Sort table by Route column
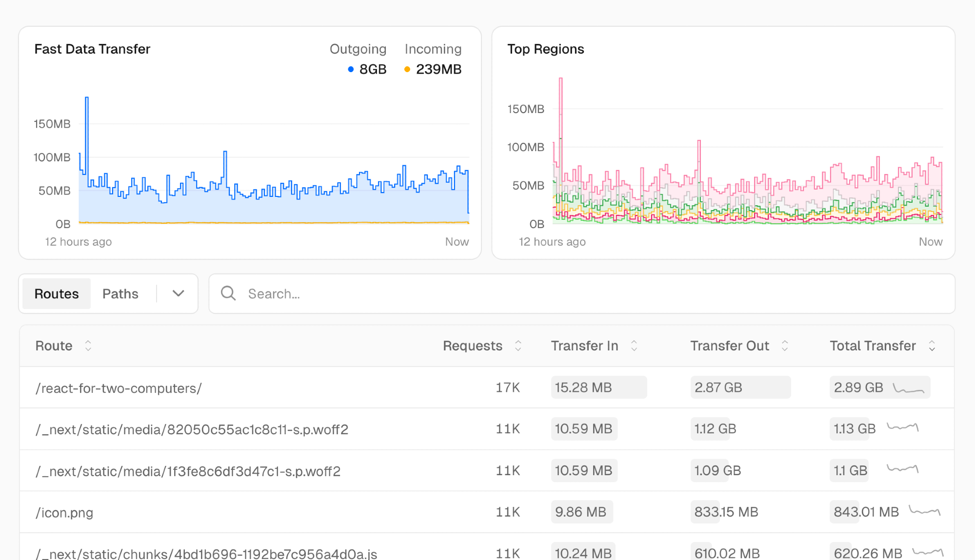This screenshot has height=560, width=975. pos(88,346)
